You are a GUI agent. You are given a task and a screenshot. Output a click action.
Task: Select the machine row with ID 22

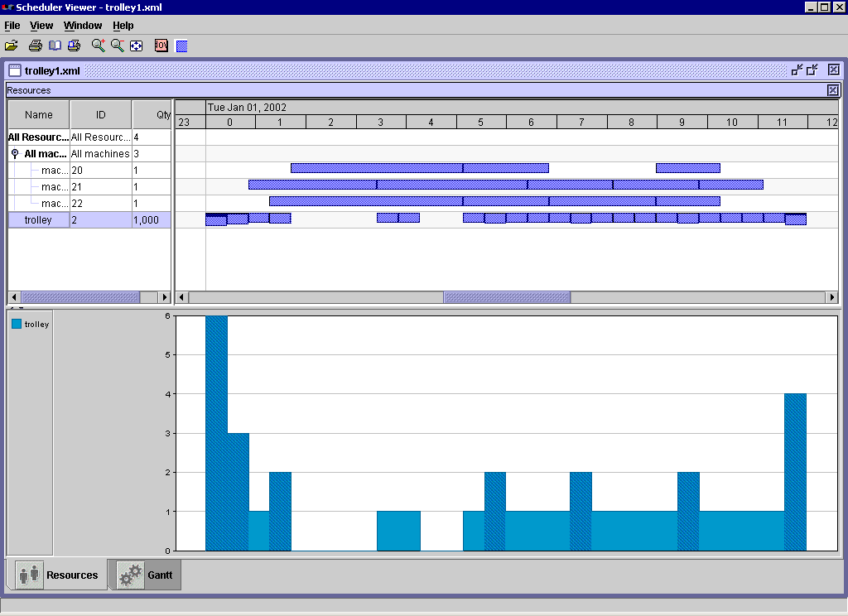tap(89, 204)
